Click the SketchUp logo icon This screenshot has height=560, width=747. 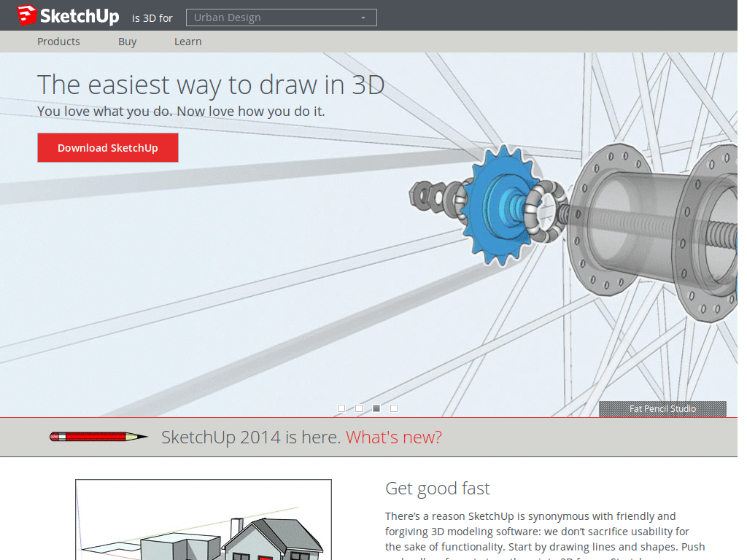(27, 15)
